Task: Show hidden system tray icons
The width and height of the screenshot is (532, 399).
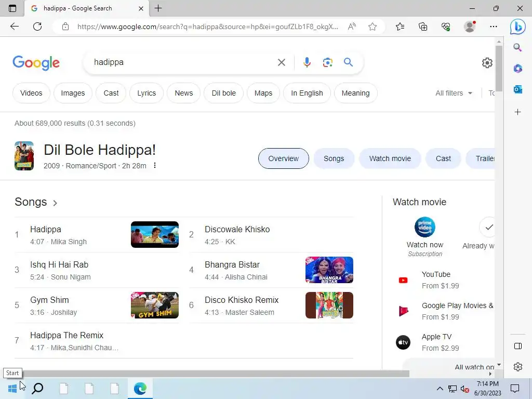Action: click(x=440, y=389)
